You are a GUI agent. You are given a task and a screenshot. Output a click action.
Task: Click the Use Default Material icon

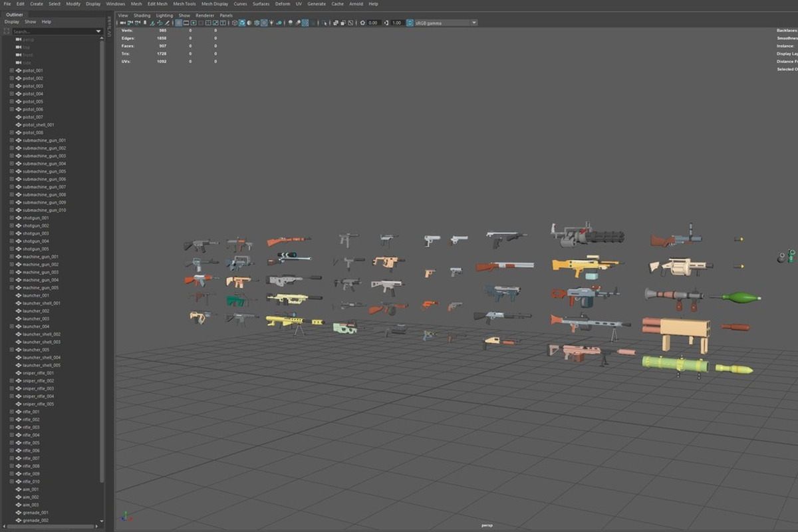click(x=249, y=23)
